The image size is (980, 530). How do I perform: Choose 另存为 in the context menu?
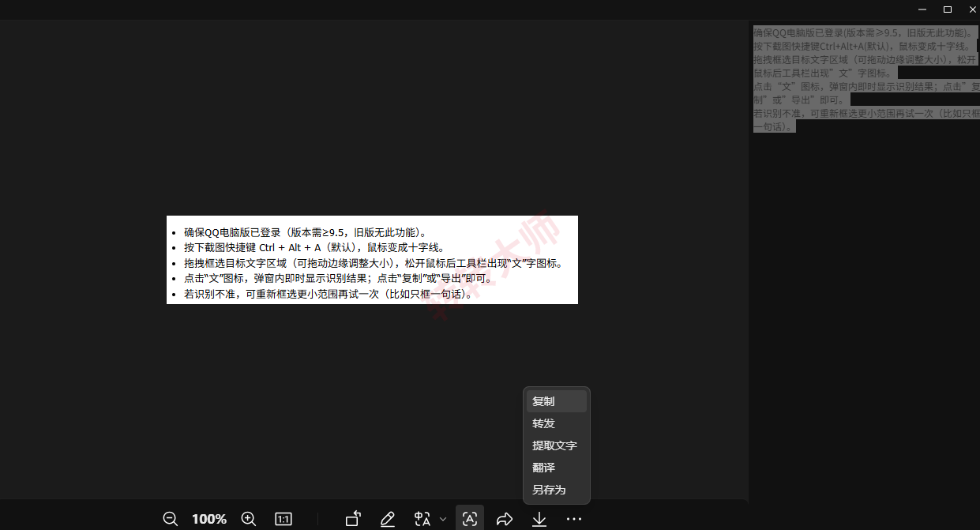point(557,490)
